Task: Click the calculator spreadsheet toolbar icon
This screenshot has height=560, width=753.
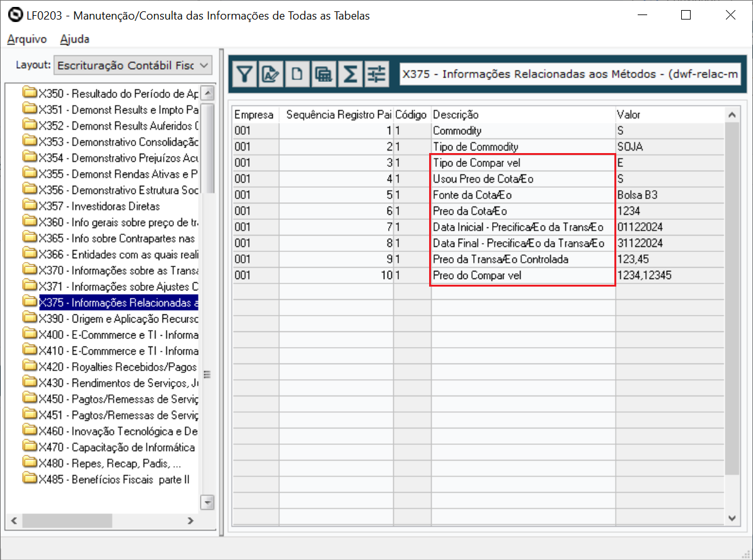Action: pos(324,74)
